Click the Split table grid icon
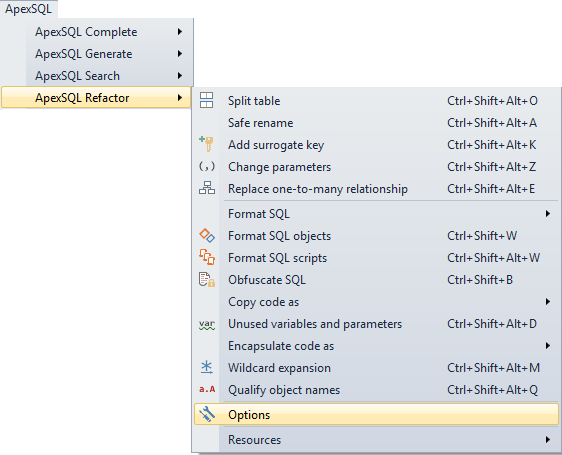The height and width of the screenshot is (455, 562). [206, 100]
